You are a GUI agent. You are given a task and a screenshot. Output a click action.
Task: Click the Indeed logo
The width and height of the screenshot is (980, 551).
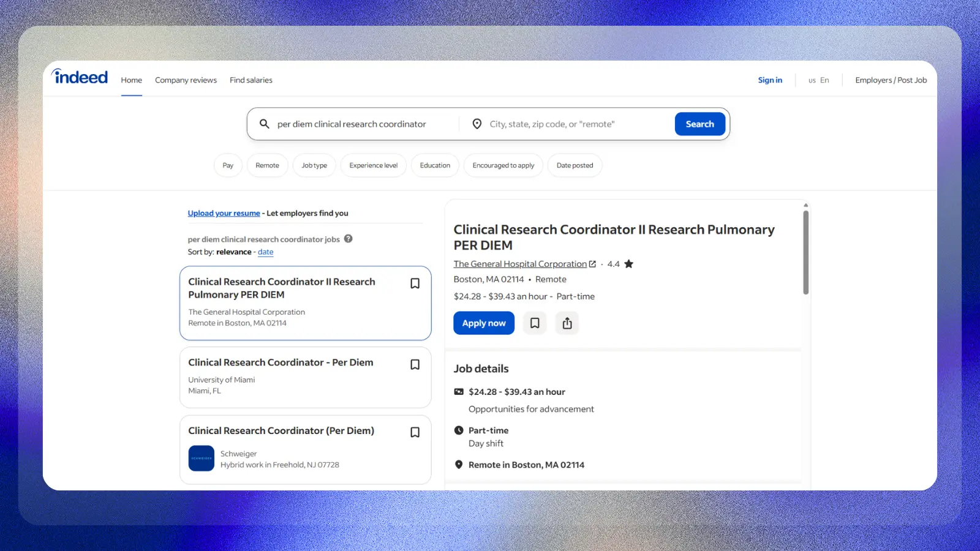pyautogui.click(x=80, y=77)
